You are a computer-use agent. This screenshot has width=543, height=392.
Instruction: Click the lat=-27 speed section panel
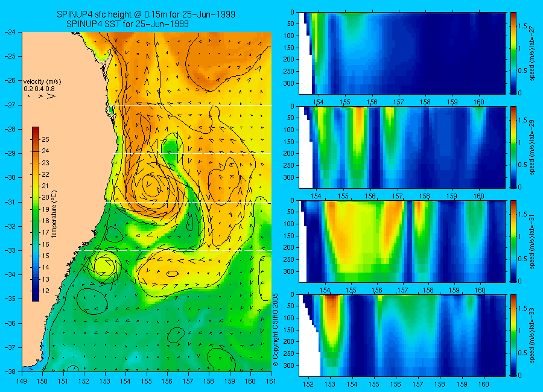point(402,53)
